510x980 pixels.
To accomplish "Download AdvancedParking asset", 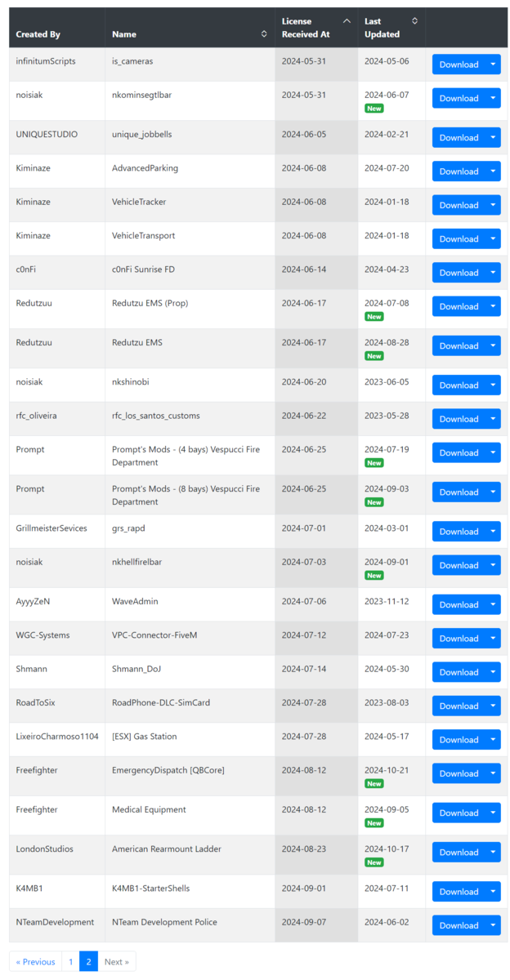I will [x=459, y=171].
